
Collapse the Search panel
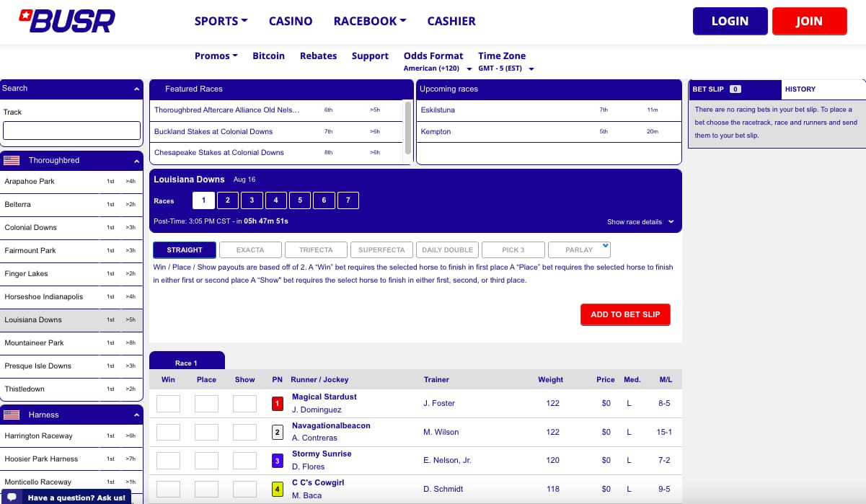click(x=136, y=89)
